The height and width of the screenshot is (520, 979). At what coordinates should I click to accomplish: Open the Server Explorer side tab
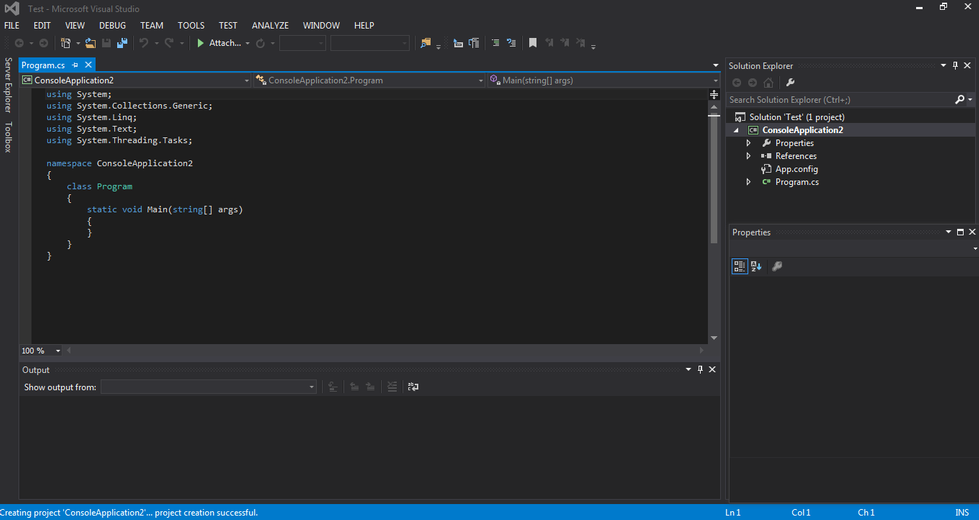point(8,84)
